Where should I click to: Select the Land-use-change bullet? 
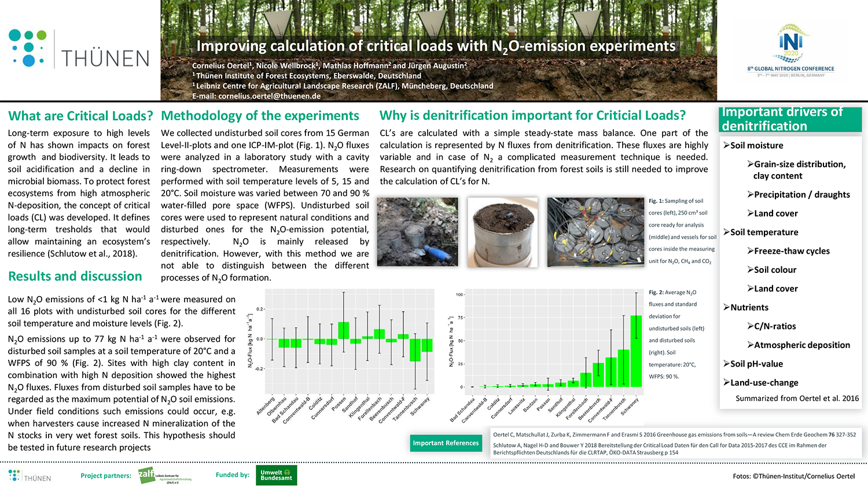point(760,383)
